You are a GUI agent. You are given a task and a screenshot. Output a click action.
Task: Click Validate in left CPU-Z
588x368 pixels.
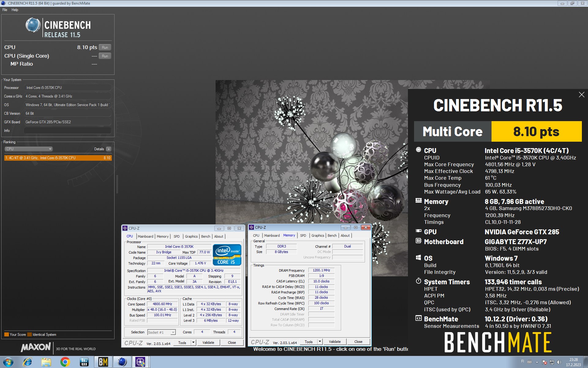tap(208, 343)
